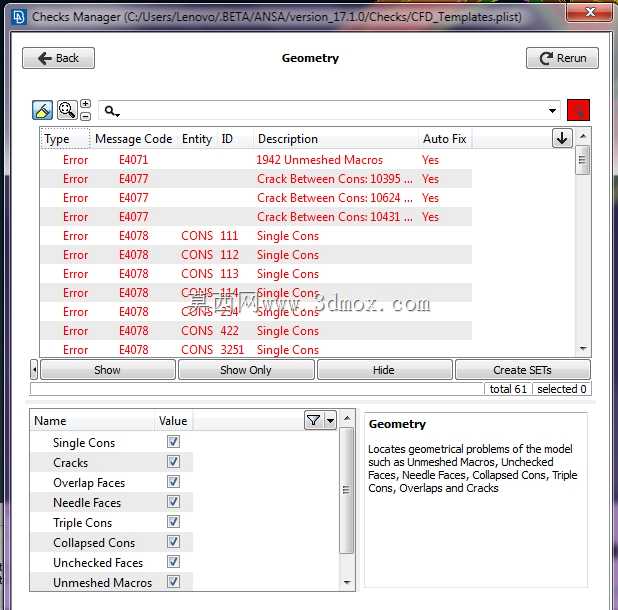Click the down-arrow icon in the results header

562,138
